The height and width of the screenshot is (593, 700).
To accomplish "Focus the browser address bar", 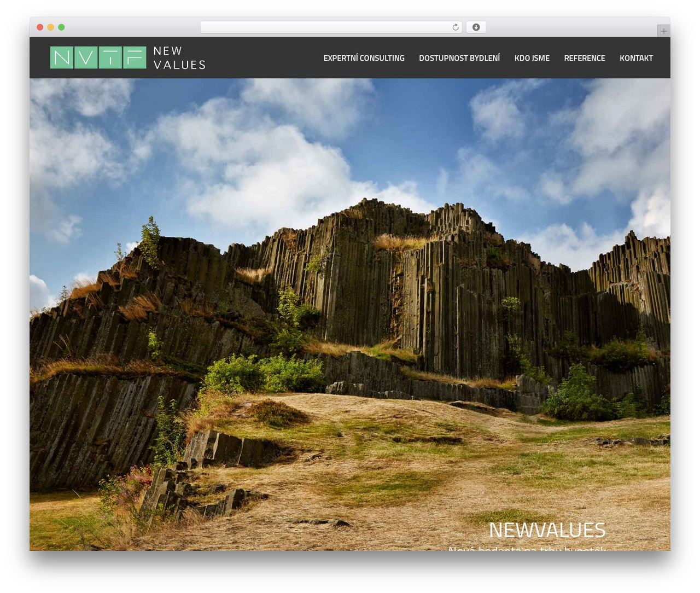I will click(x=331, y=27).
